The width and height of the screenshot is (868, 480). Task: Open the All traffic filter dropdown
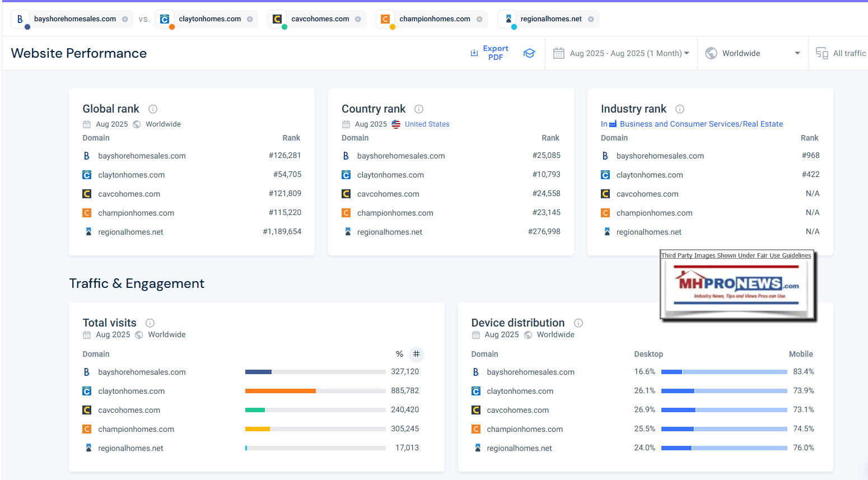click(841, 53)
